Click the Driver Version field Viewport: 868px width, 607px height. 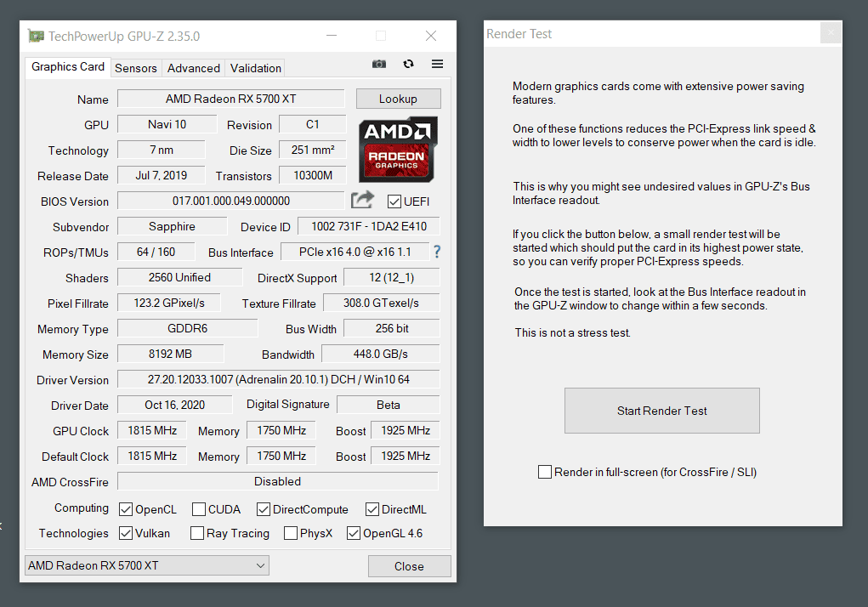pyautogui.click(x=279, y=378)
